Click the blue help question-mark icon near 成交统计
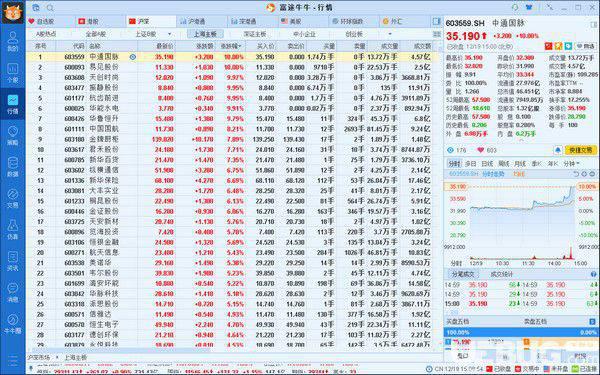600x375 pixels. [593, 274]
